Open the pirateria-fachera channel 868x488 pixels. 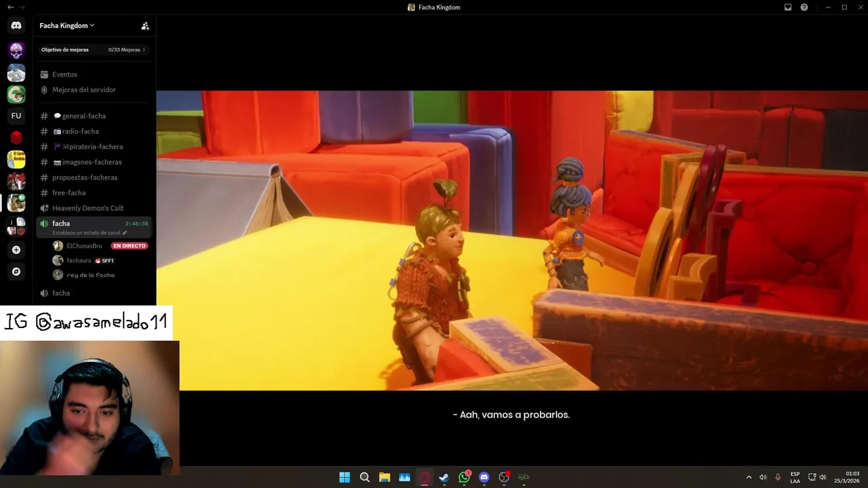(x=94, y=146)
